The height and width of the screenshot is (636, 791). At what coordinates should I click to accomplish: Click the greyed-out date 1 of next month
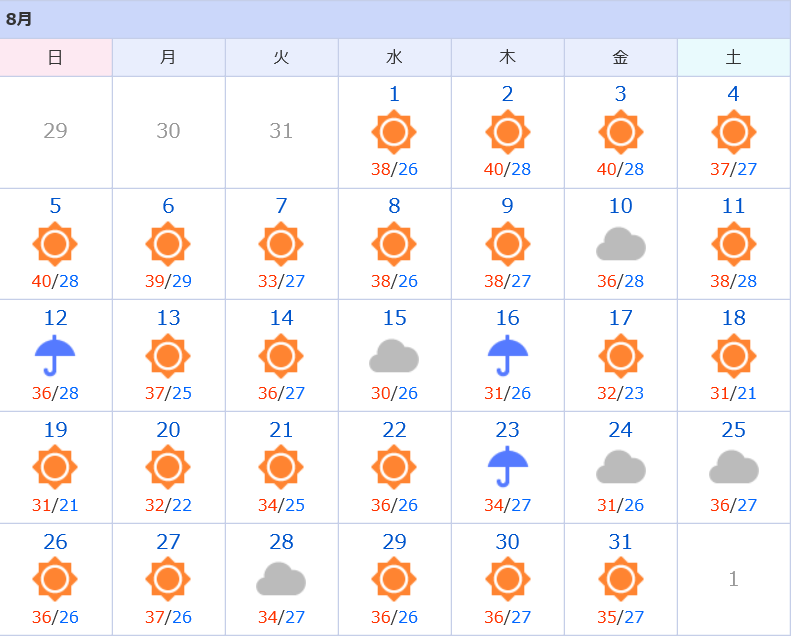point(733,579)
